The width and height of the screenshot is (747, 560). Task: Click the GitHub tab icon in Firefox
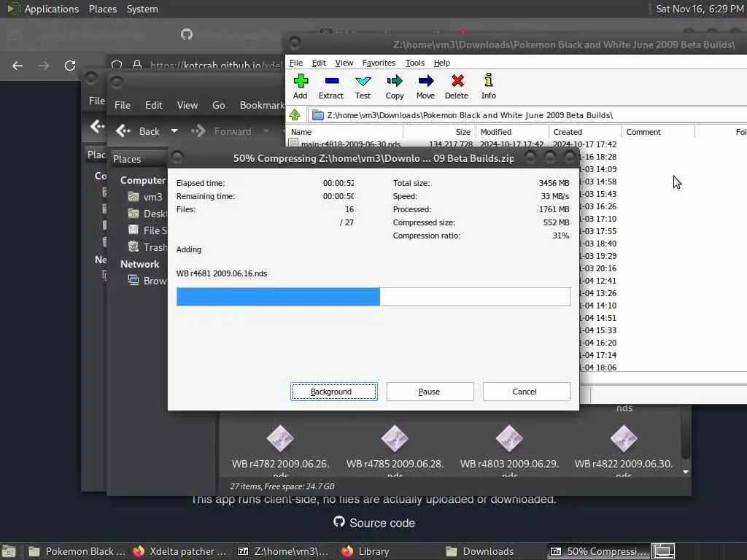[187, 34]
